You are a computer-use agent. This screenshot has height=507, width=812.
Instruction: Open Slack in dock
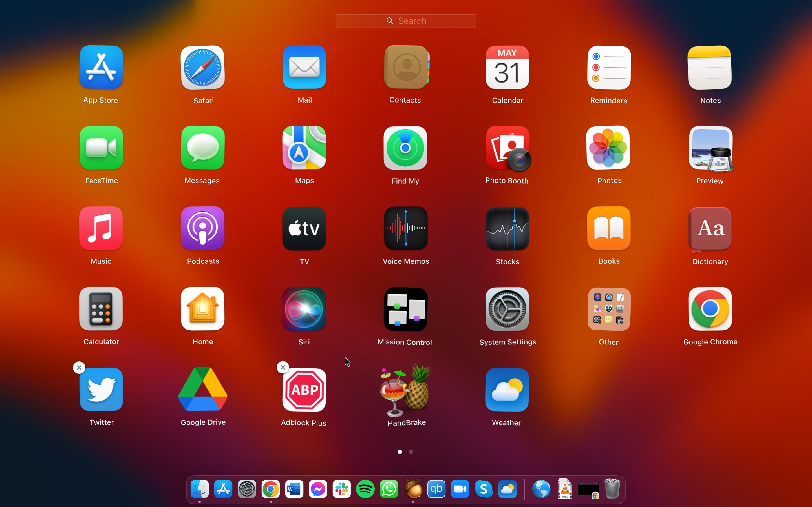(x=341, y=490)
